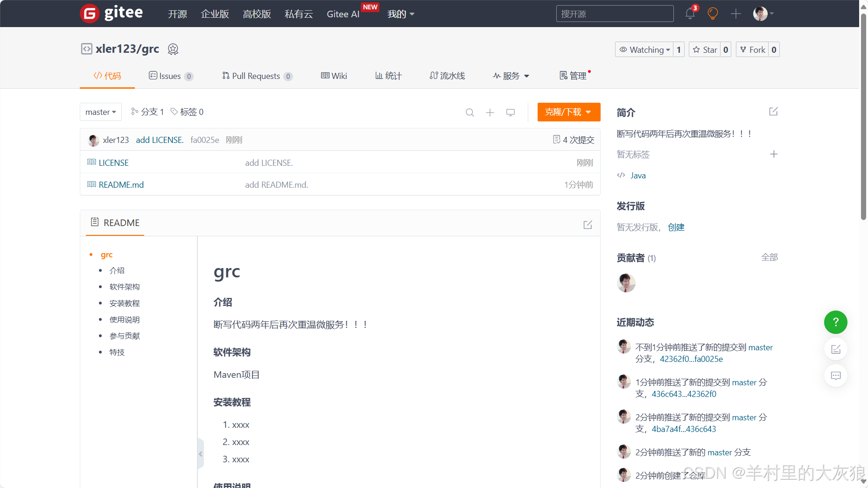Open the master branch dropdown

tap(101, 112)
